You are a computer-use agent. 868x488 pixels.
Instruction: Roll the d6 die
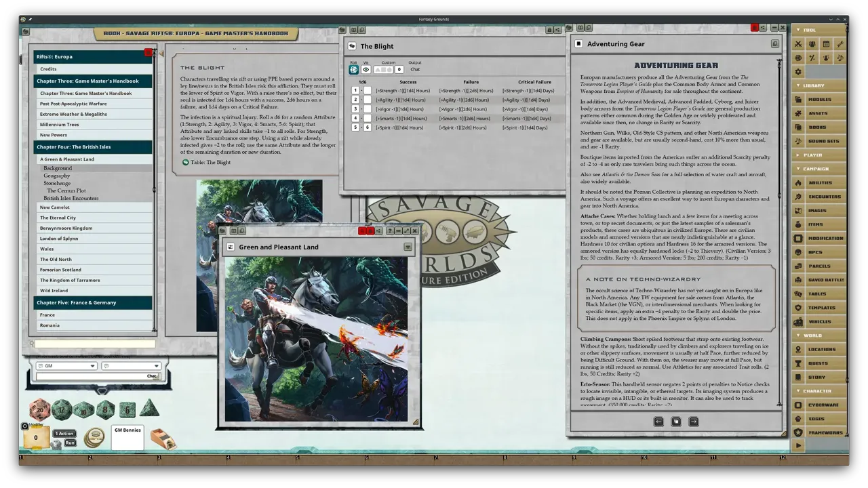coord(127,410)
